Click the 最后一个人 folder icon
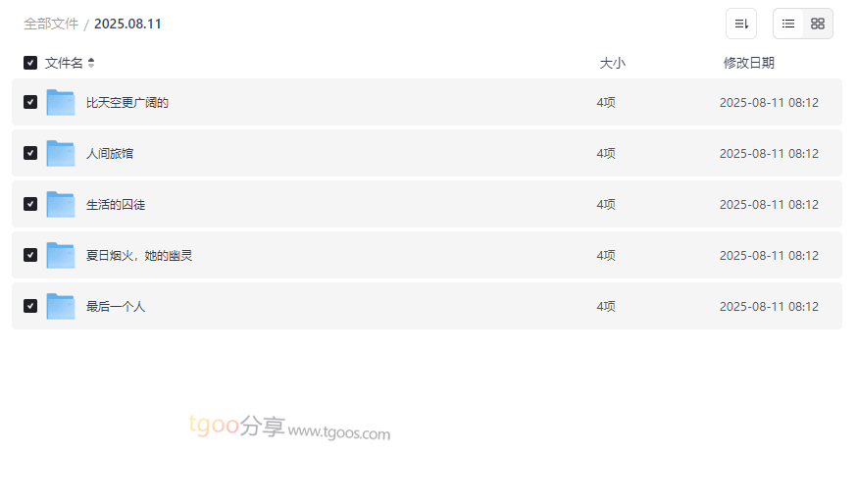 pos(61,306)
